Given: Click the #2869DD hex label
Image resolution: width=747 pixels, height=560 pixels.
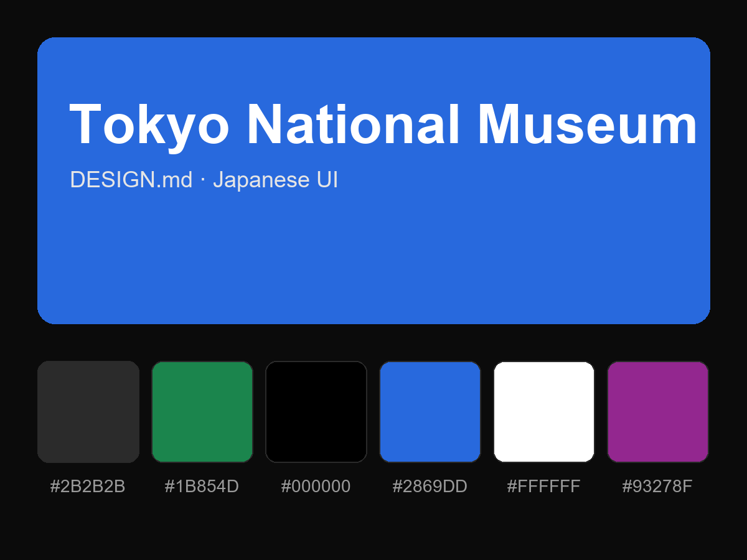Looking at the screenshot, I should 430,487.
